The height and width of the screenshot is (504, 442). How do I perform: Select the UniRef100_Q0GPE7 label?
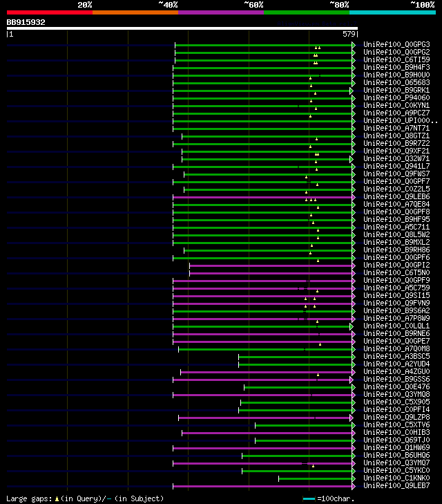pyautogui.click(x=396, y=342)
